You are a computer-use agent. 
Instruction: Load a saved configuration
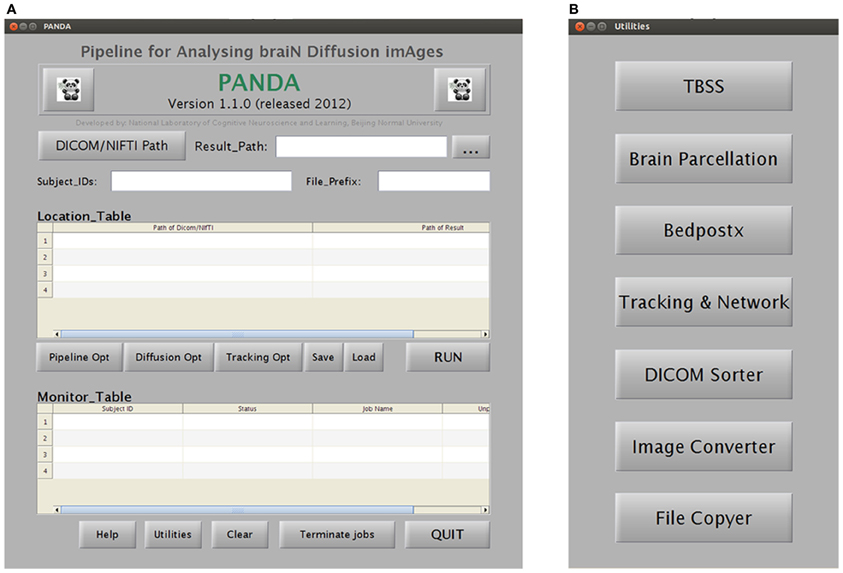(x=364, y=357)
